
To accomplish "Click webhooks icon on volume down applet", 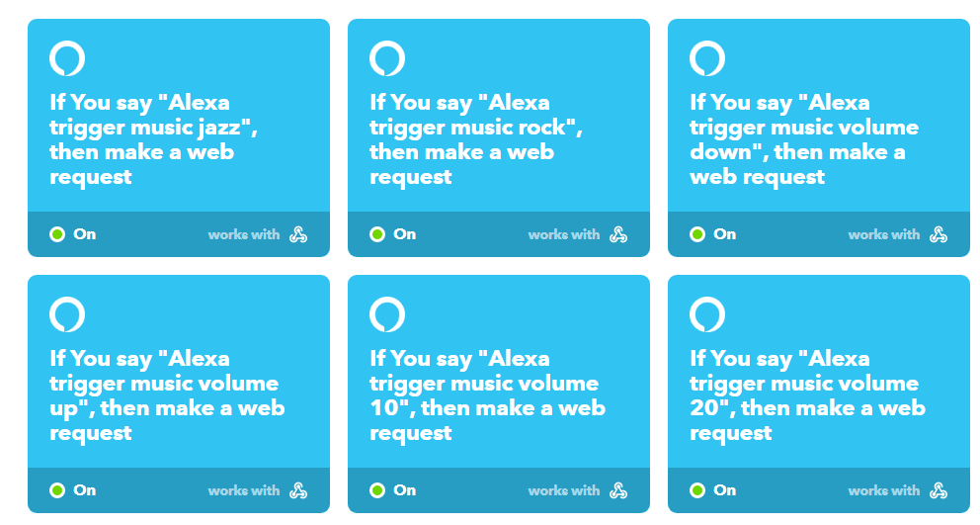I will tap(939, 234).
